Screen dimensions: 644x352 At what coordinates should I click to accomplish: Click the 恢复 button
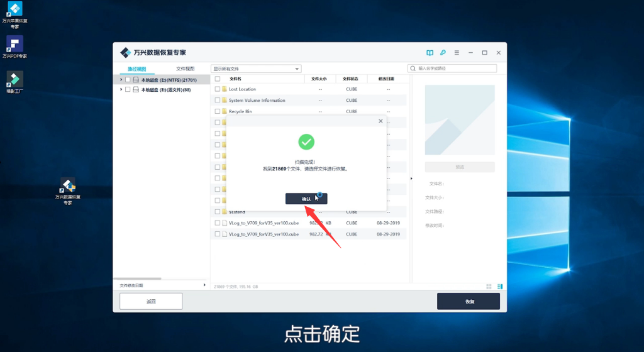click(x=469, y=302)
